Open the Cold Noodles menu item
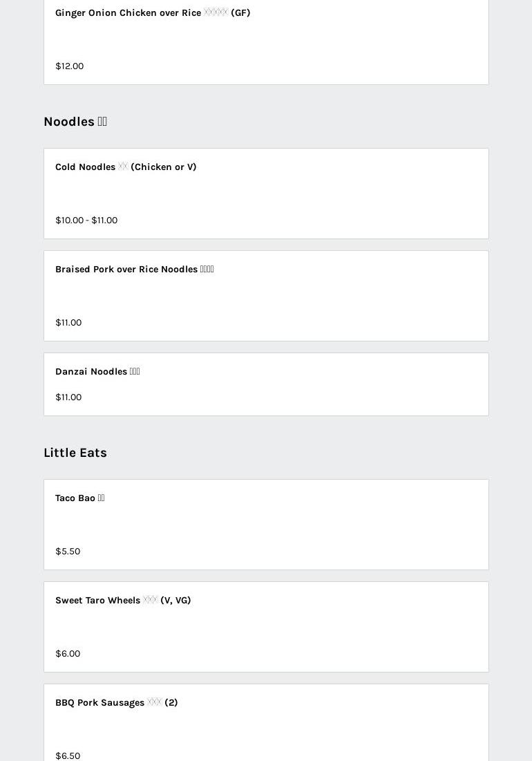Screen dimensions: 532x761 point(86,167)
